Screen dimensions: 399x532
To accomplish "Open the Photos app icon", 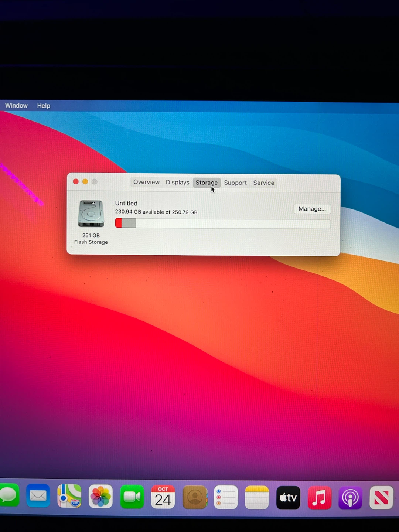I will pos(100,497).
